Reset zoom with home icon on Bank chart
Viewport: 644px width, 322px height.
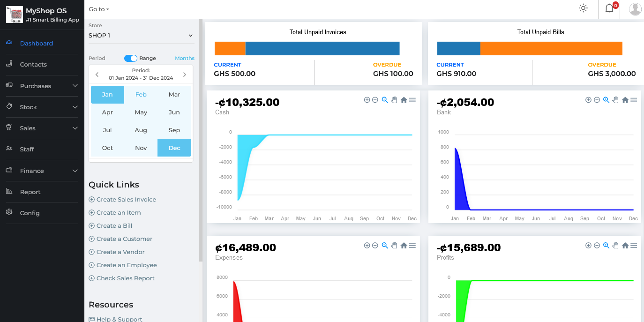[625, 100]
